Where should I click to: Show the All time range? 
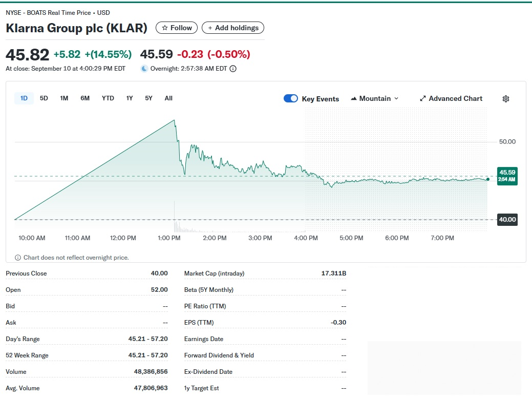(168, 98)
